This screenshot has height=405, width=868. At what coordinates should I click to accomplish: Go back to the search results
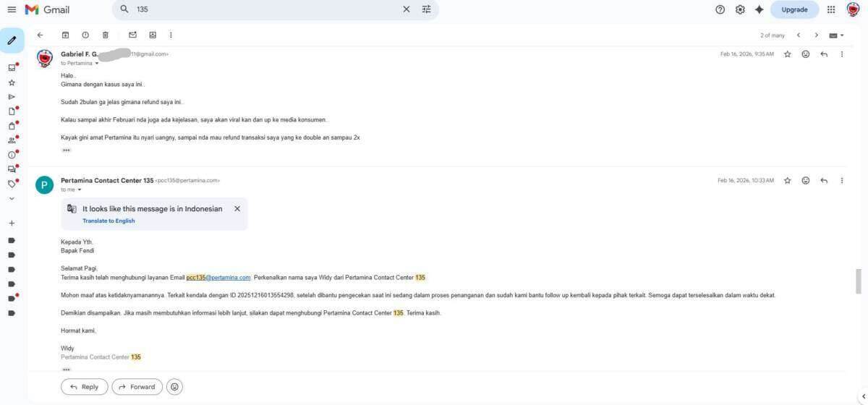pyautogui.click(x=40, y=35)
